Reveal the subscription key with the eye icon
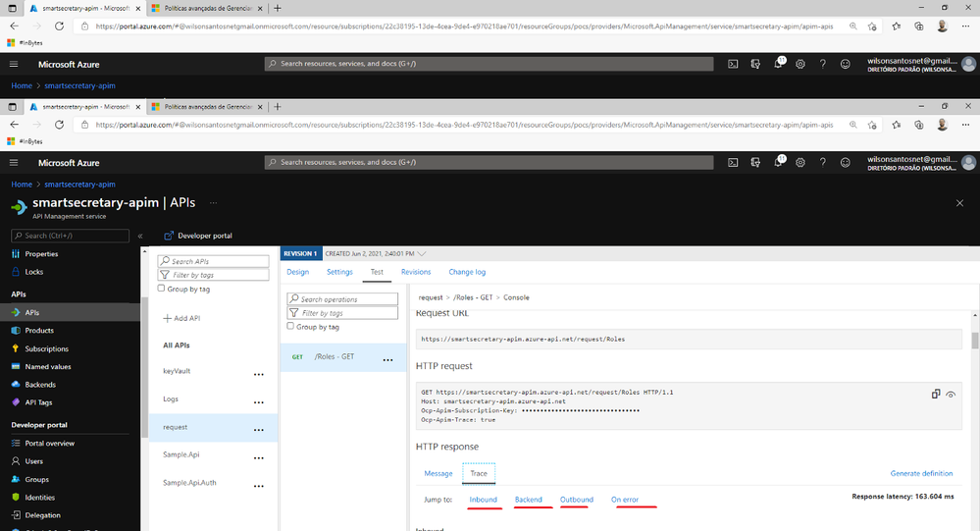 [951, 395]
